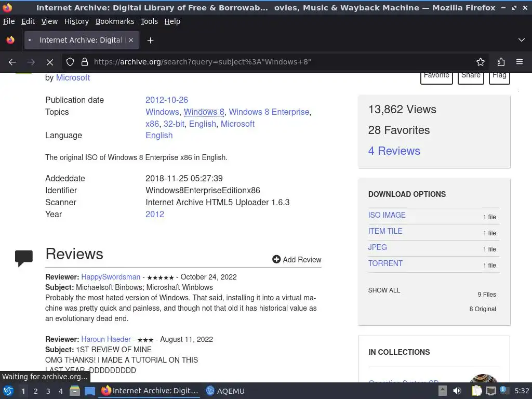Open the removable media eject tray icon

pos(443,391)
